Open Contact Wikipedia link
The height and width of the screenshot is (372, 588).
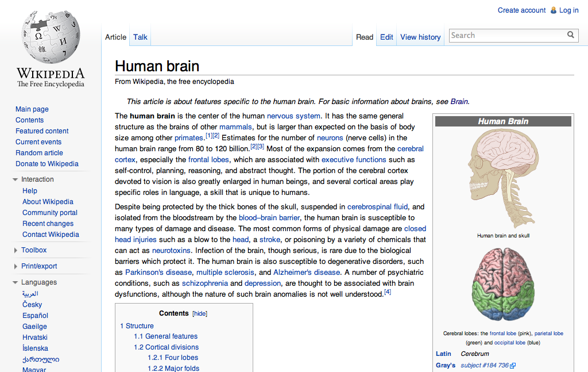pos(51,234)
